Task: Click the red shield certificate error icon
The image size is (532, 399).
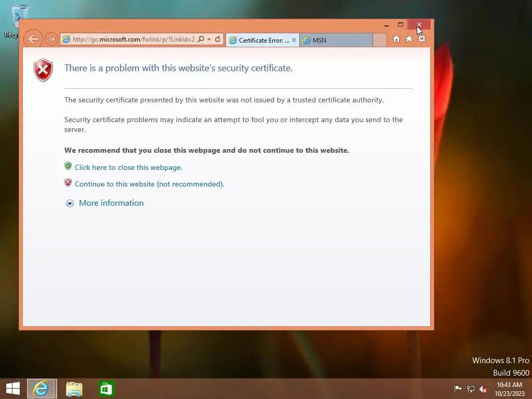Action: click(43, 70)
